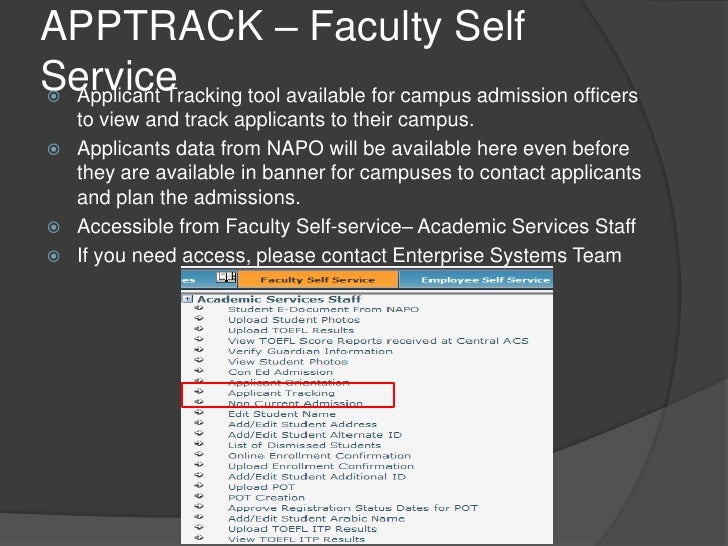Open View TOEFL ITP Results link

coord(296,539)
